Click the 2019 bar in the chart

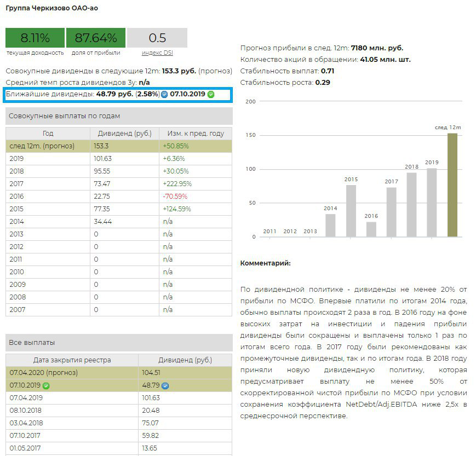pyautogui.click(x=432, y=203)
